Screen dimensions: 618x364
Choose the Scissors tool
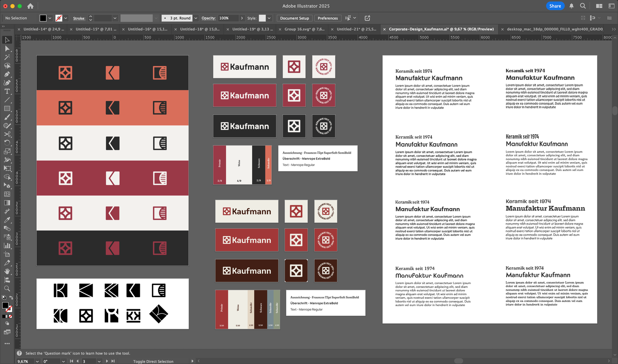[x=7, y=134]
